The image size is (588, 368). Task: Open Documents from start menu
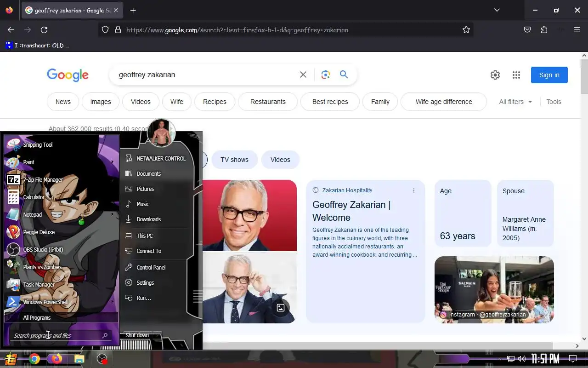click(155, 173)
